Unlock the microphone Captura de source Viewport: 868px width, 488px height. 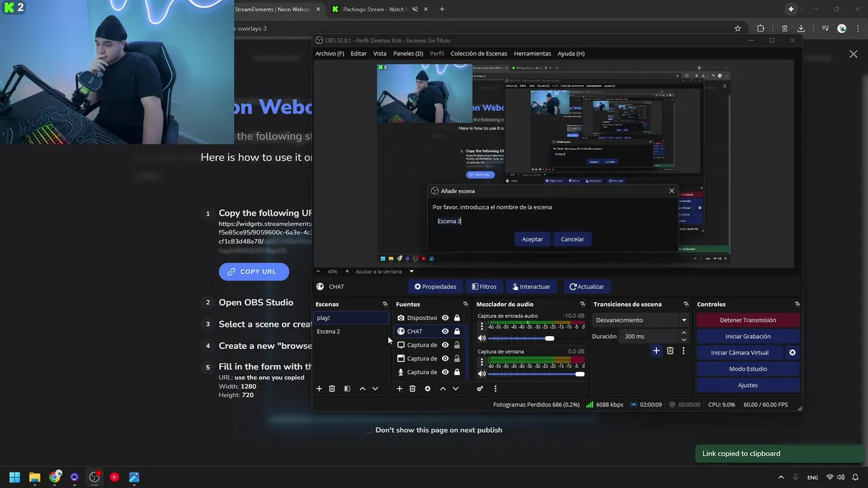click(x=457, y=372)
